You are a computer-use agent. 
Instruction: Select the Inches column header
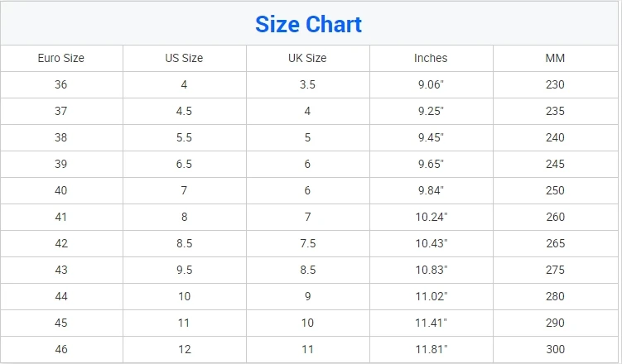coord(431,58)
